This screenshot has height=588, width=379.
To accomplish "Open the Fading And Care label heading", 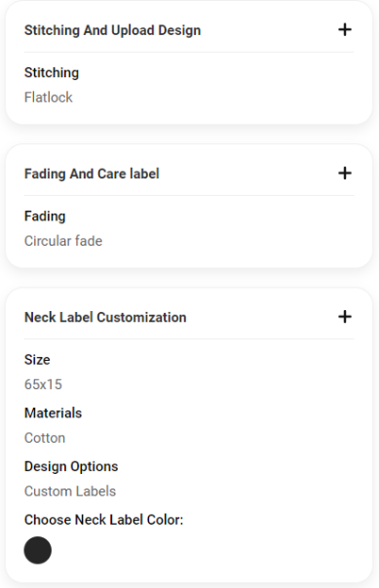I will [92, 174].
